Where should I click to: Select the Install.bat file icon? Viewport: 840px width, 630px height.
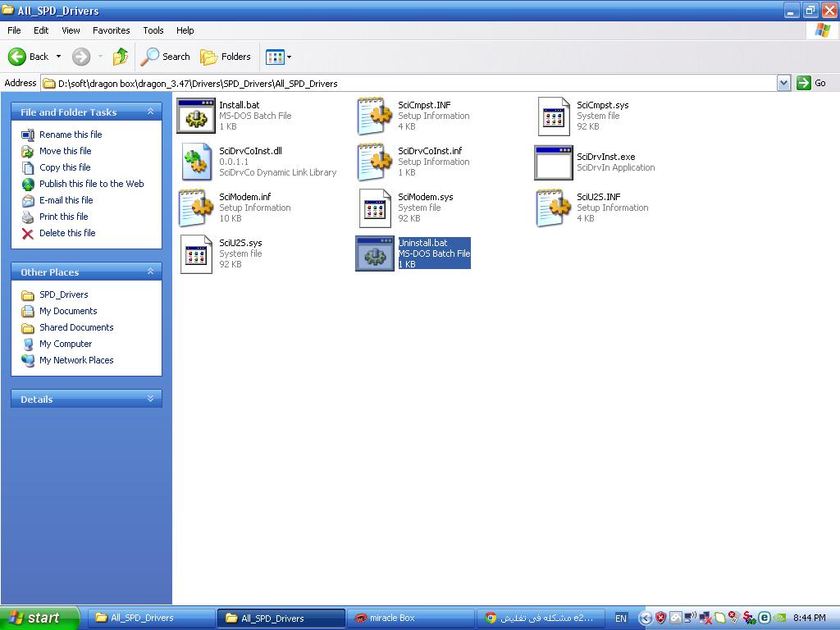pos(195,116)
